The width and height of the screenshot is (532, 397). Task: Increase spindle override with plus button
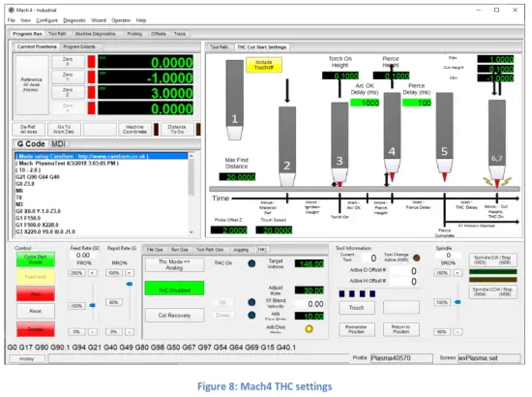point(458,273)
